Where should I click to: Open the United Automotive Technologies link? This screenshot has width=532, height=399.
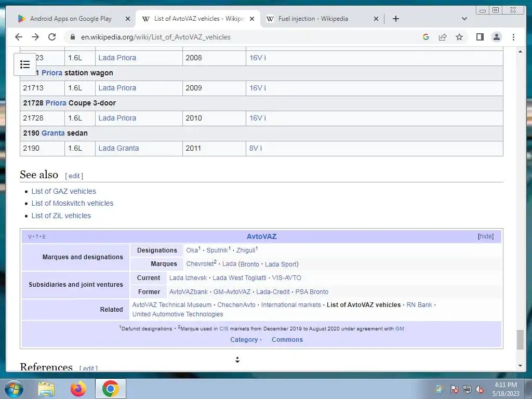[178, 314]
